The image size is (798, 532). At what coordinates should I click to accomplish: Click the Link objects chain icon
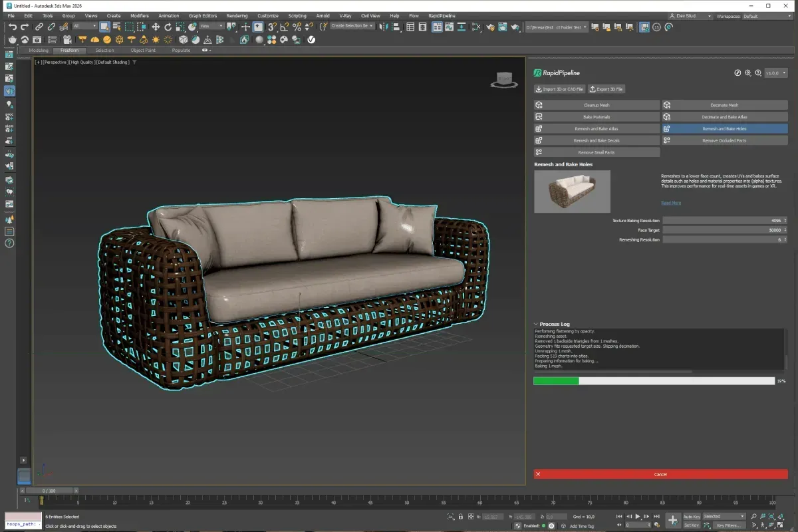(39, 27)
